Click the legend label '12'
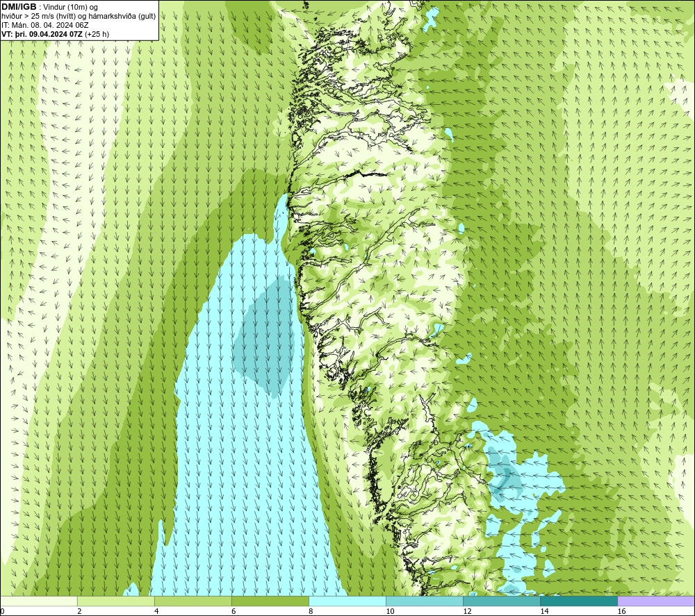 [467, 611]
